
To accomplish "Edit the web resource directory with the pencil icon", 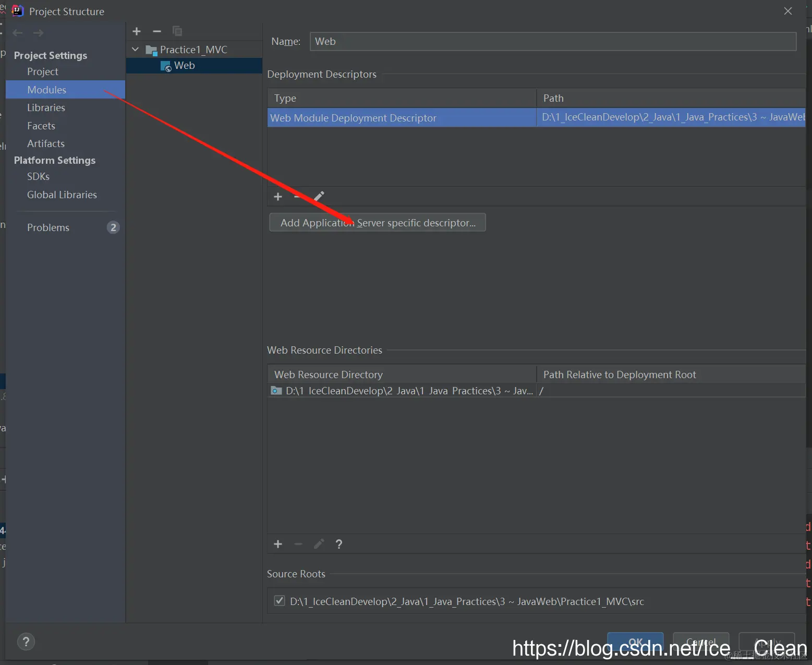I will pyautogui.click(x=319, y=544).
